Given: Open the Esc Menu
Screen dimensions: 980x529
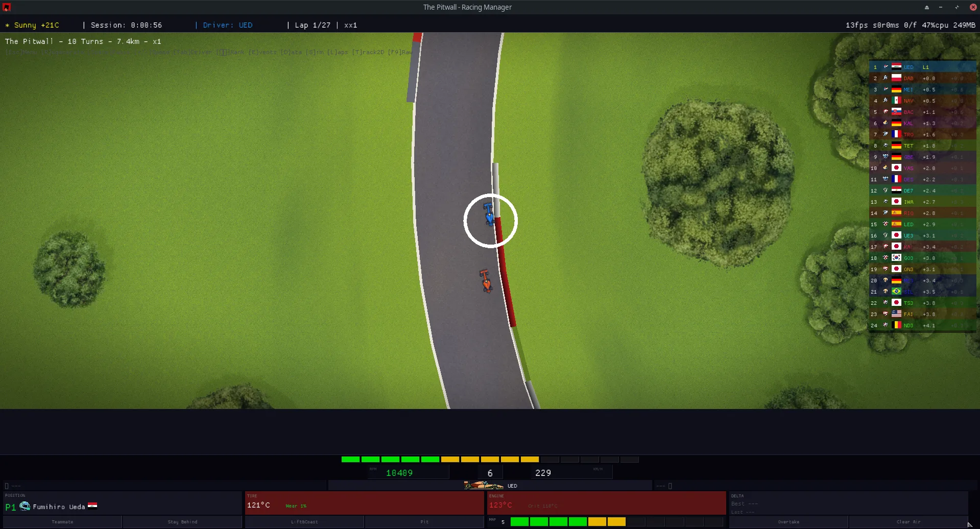Looking at the screenshot, I should pyautogui.click(x=20, y=52).
